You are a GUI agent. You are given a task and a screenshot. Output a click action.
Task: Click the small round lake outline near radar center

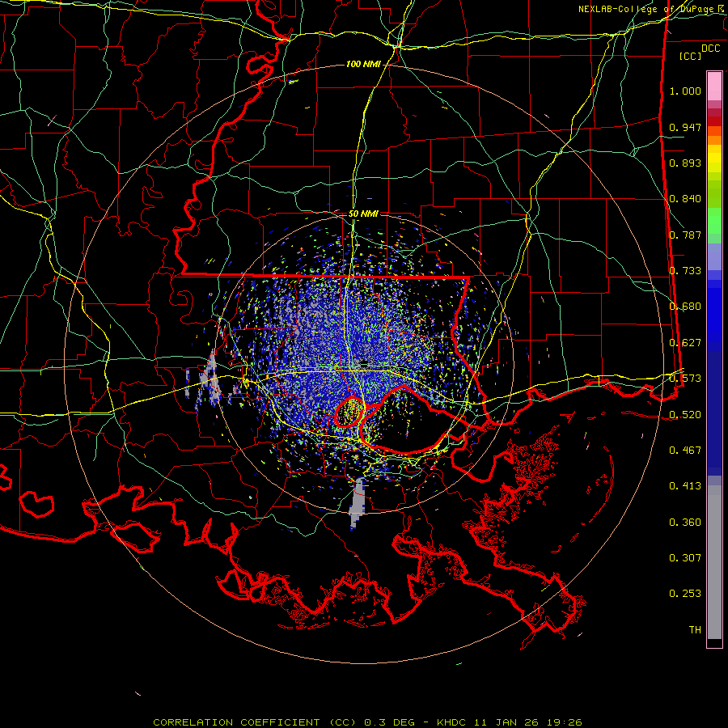coord(349,412)
